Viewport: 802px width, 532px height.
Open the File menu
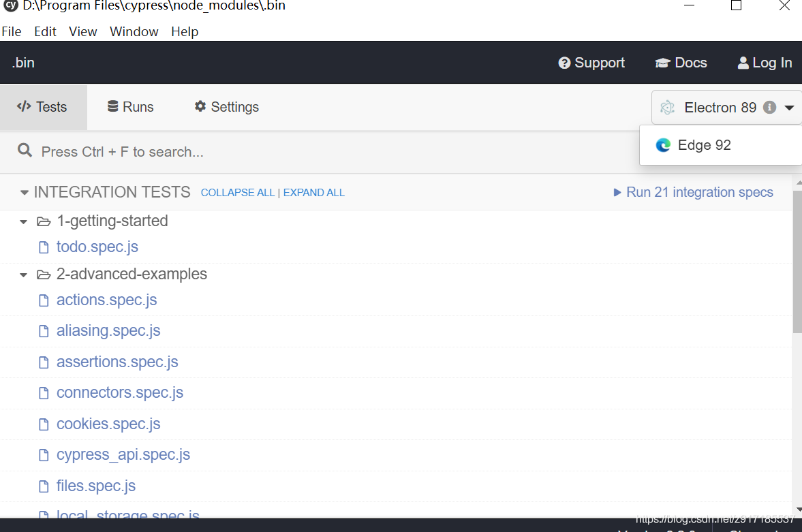pyautogui.click(x=12, y=32)
